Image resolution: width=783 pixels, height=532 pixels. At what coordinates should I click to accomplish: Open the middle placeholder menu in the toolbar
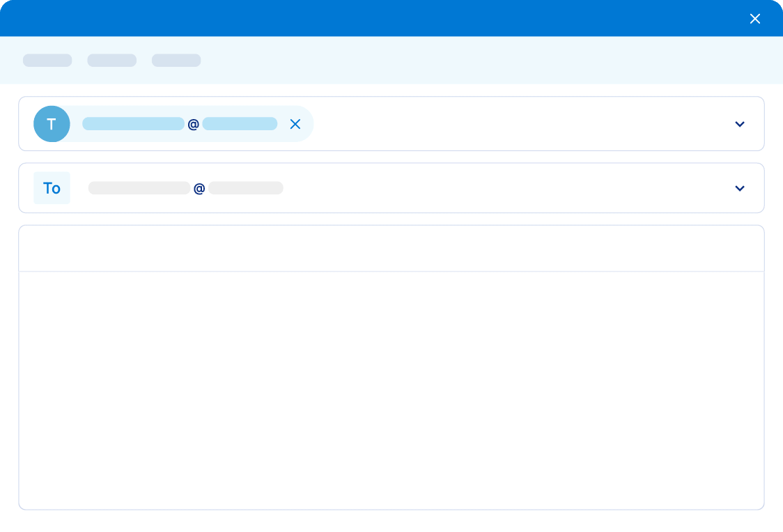(x=111, y=61)
